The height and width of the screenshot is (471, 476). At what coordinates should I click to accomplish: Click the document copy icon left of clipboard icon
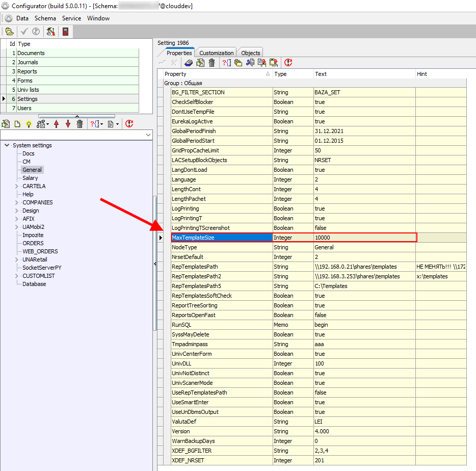261,63
